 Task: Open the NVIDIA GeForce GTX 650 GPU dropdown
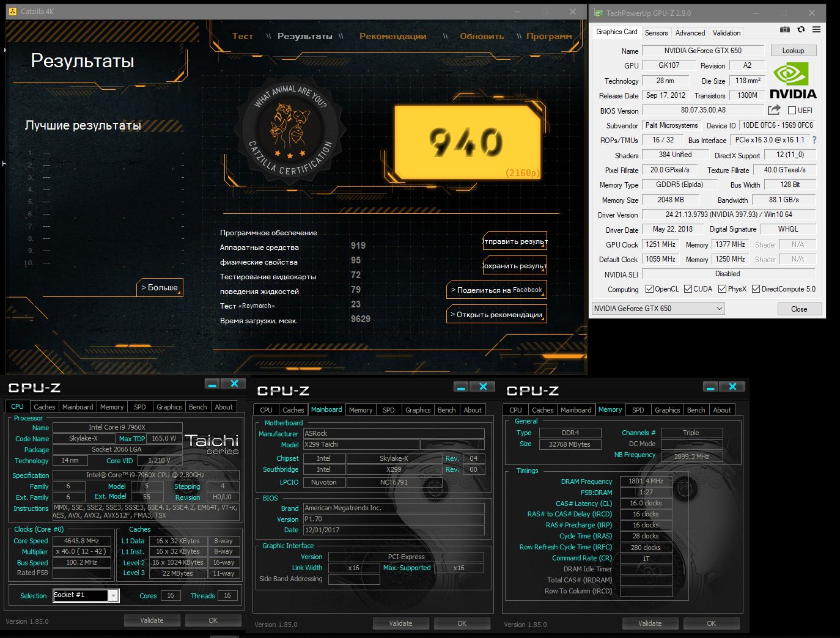pos(658,309)
